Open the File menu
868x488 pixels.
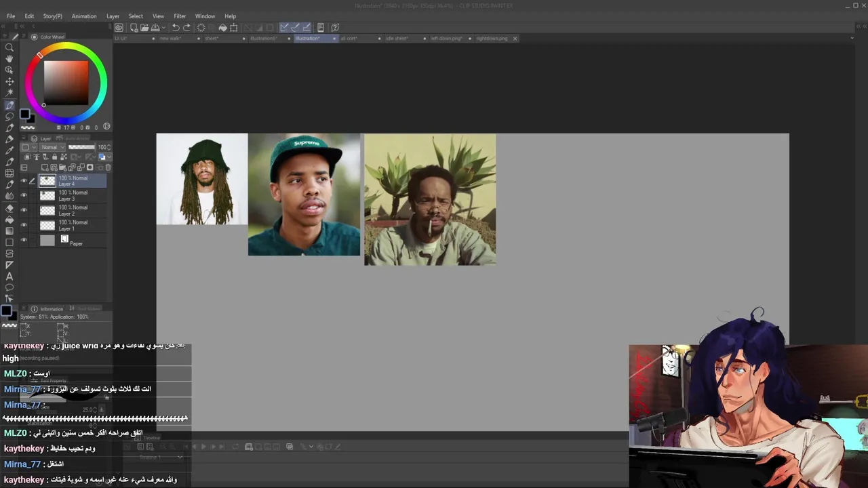click(11, 16)
